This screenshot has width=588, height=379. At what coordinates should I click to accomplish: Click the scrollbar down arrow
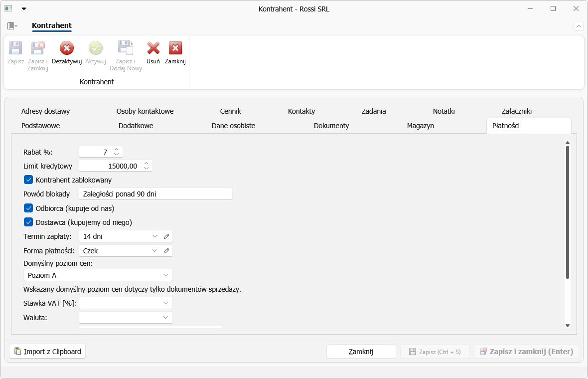click(x=568, y=326)
